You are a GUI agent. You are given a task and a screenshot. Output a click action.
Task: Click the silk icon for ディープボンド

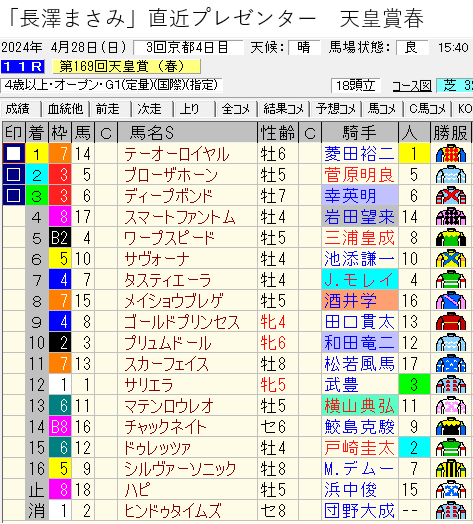451,196
